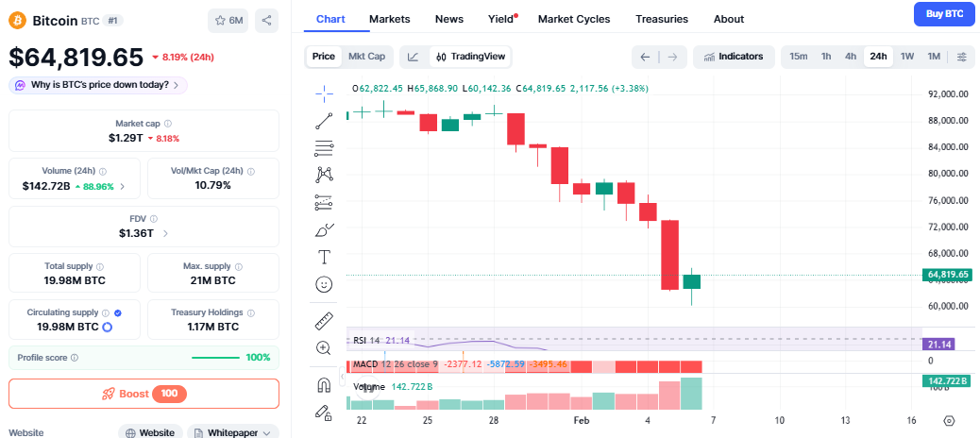Image resolution: width=980 pixels, height=438 pixels.
Task: Open the Markets tab
Action: pos(389,19)
